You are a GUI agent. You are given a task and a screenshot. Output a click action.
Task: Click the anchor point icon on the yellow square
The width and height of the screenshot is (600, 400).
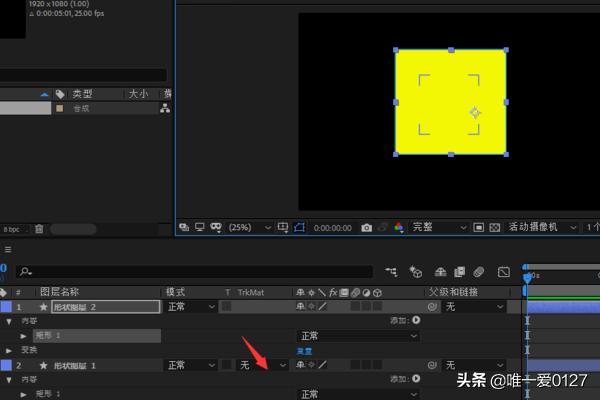tap(475, 113)
